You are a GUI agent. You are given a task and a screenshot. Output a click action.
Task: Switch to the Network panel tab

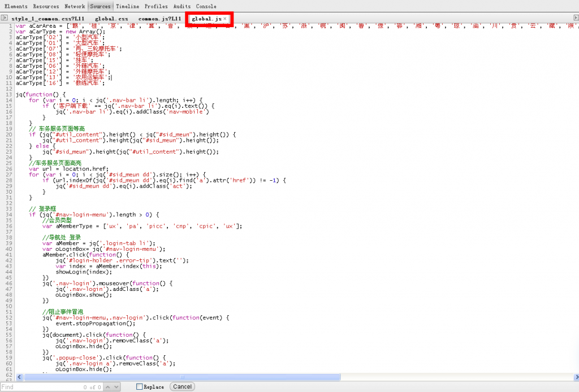(75, 6)
